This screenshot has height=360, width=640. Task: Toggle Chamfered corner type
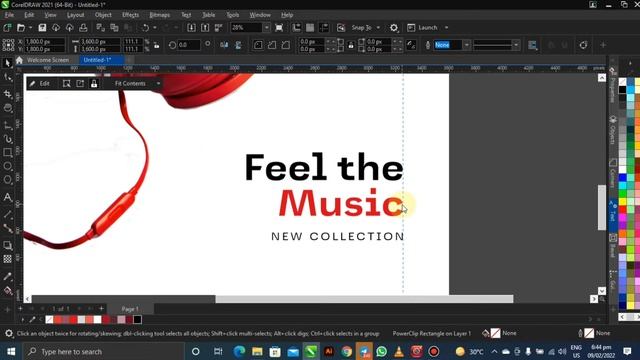click(286, 45)
